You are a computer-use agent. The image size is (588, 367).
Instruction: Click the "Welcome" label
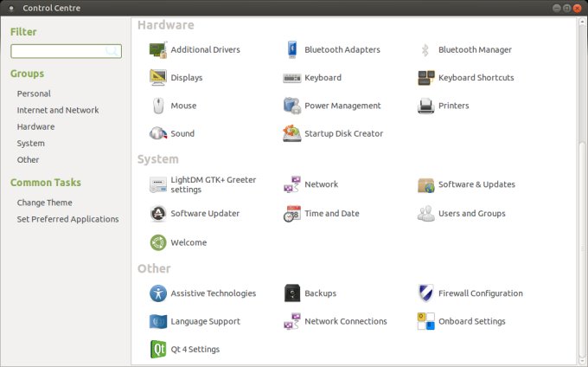189,242
